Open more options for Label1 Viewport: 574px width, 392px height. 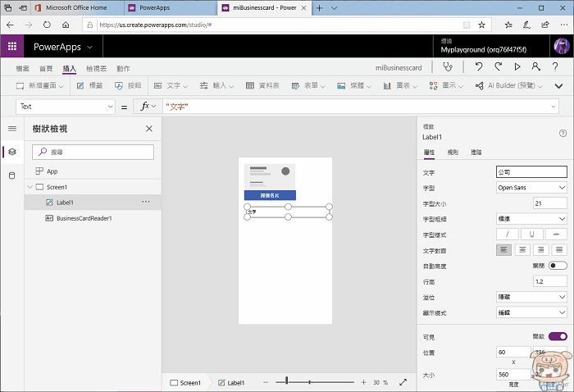(146, 202)
